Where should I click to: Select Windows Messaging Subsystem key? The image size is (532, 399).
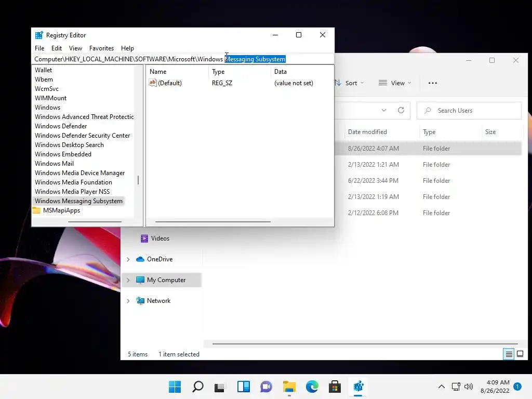[78, 201]
